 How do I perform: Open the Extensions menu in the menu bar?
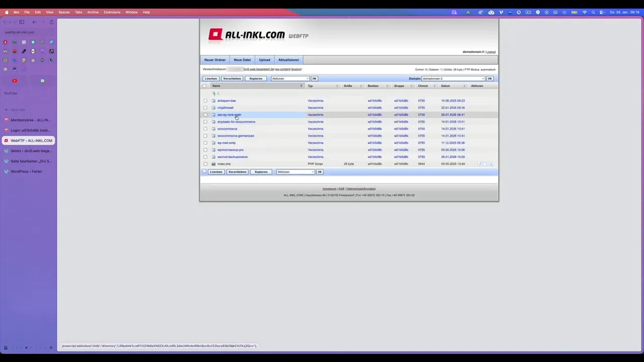(112, 12)
